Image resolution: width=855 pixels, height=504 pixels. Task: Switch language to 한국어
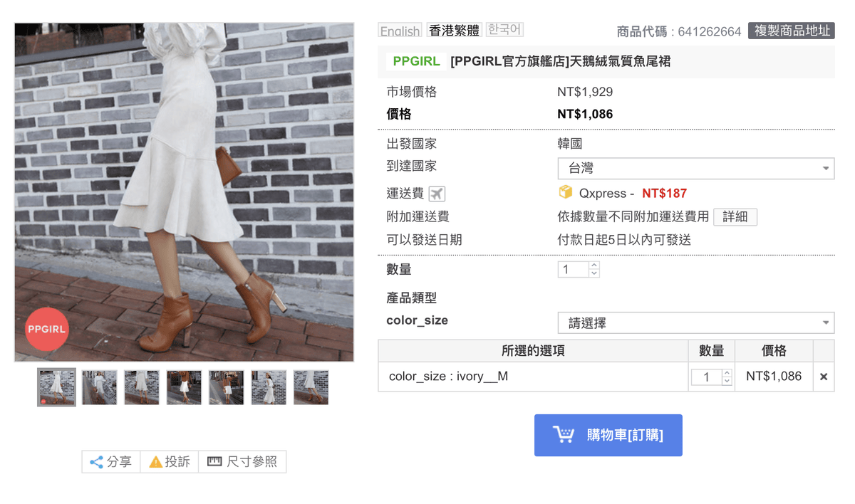pos(504,30)
